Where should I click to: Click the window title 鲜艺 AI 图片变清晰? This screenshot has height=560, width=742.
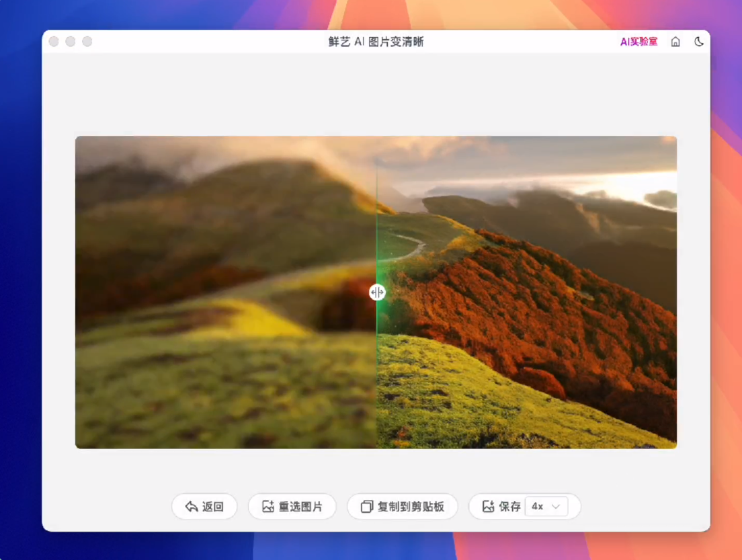[x=376, y=42]
